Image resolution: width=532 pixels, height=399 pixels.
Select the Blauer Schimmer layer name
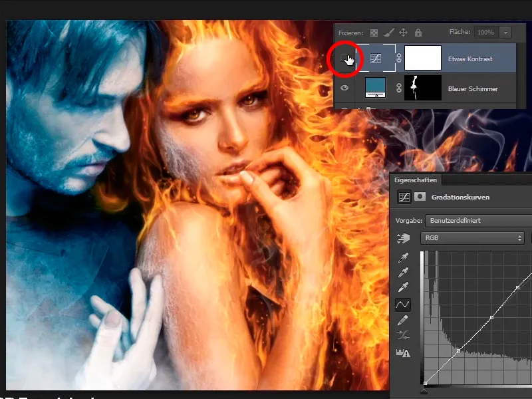tap(473, 88)
